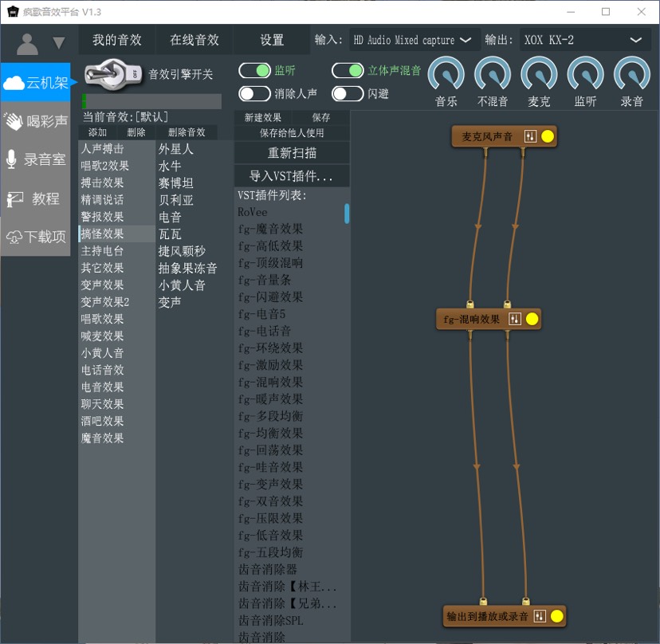660x644 pixels.
Task: Select 搞怪效果 category
Action: coord(116,234)
